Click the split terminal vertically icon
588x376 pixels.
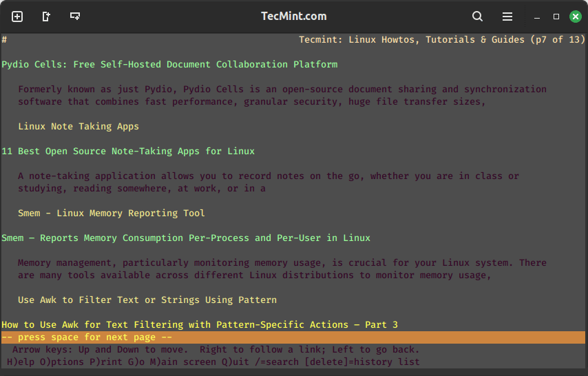[46, 17]
